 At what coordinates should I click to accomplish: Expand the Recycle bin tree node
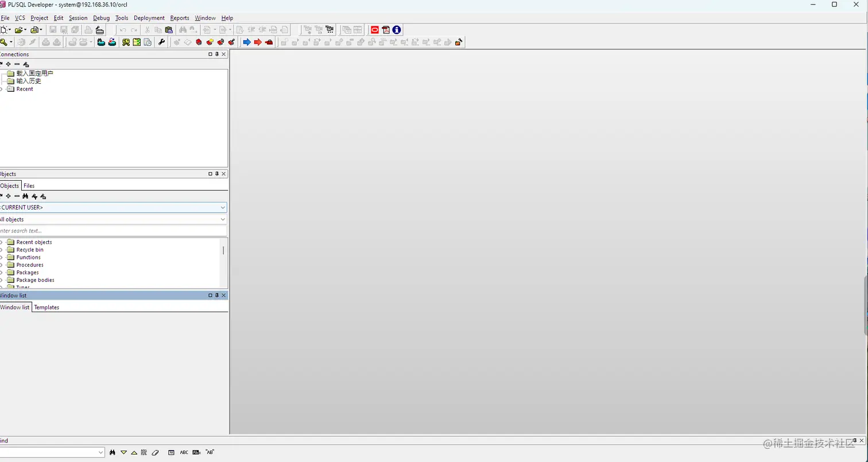(2, 250)
